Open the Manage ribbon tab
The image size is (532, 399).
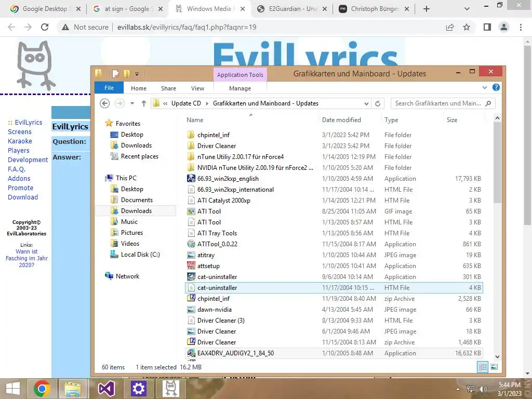tap(240, 88)
